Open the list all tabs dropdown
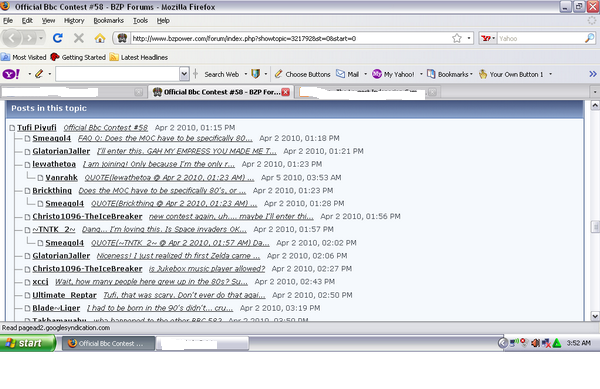 (595, 92)
